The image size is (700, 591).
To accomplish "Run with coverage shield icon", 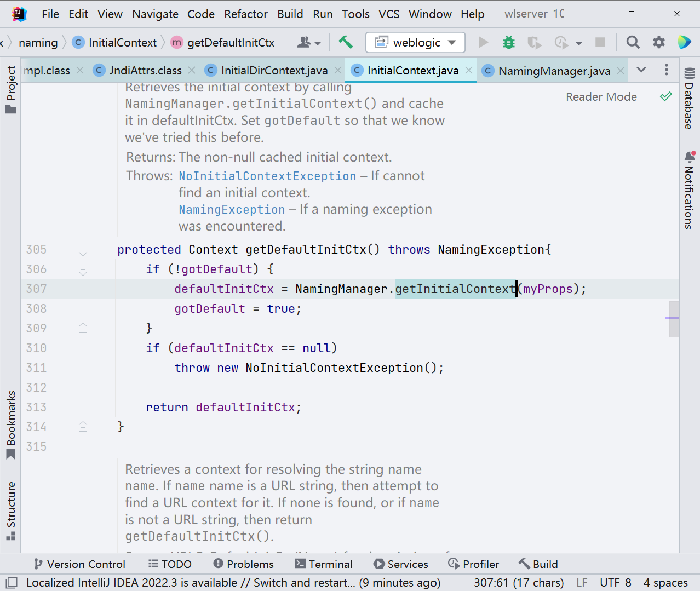I will point(534,42).
